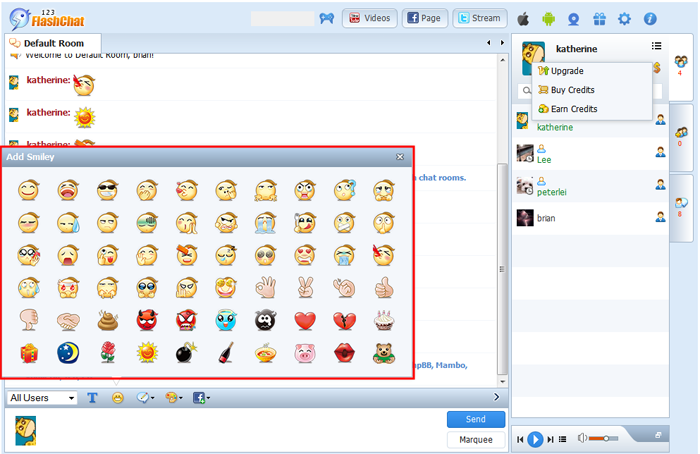Open the text font formatting tool

pyautogui.click(x=92, y=398)
